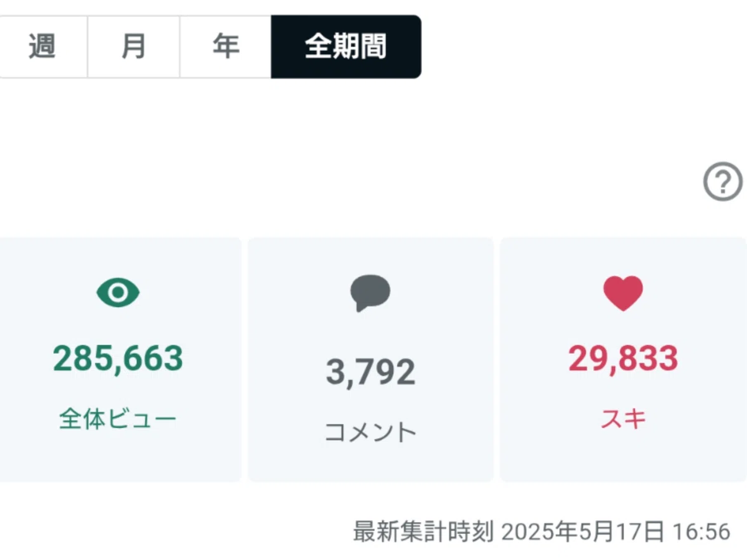Open the total views stat card

pos(118,359)
